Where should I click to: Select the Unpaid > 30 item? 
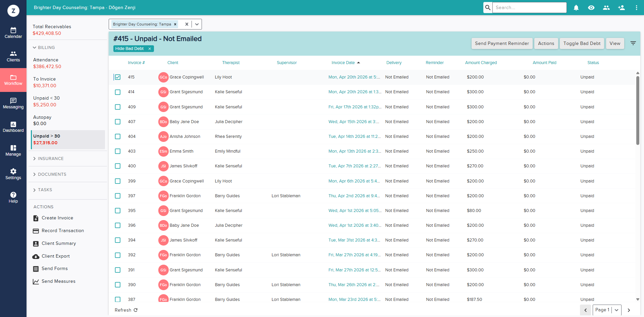point(68,140)
